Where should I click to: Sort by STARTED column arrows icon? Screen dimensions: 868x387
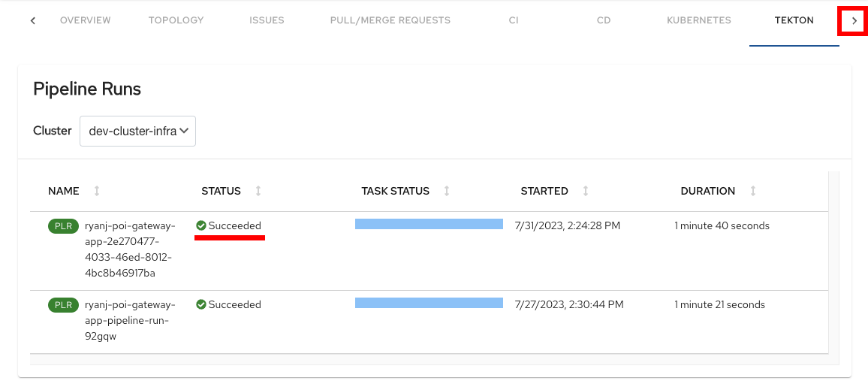[x=586, y=191]
